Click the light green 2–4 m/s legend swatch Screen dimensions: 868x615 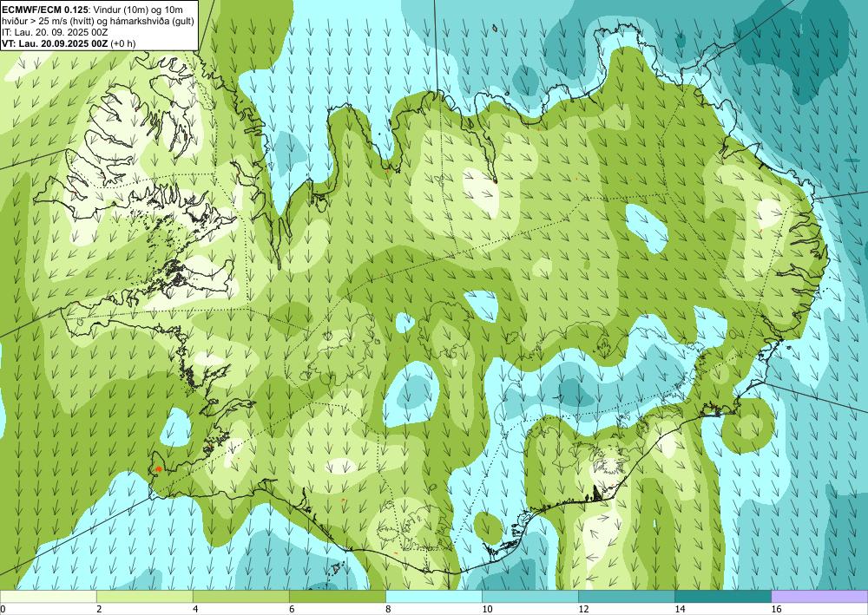tap(144, 596)
